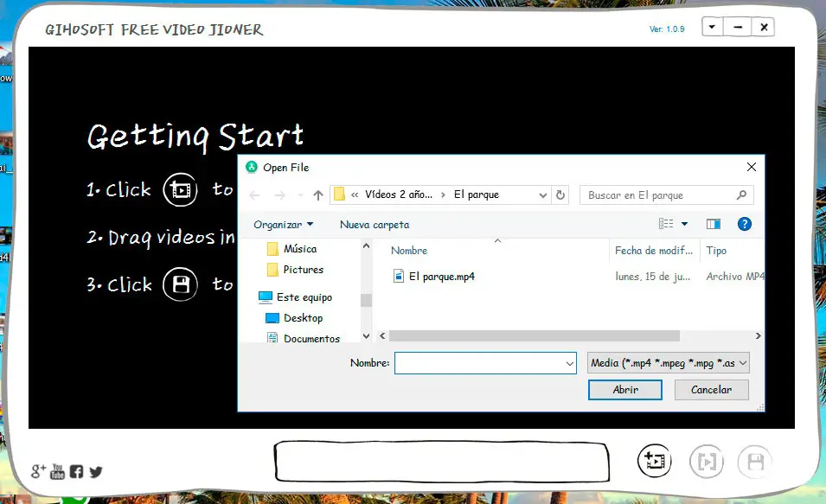Click the join videos icon in bottom toolbar
The image size is (826, 504).
click(x=707, y=462)
